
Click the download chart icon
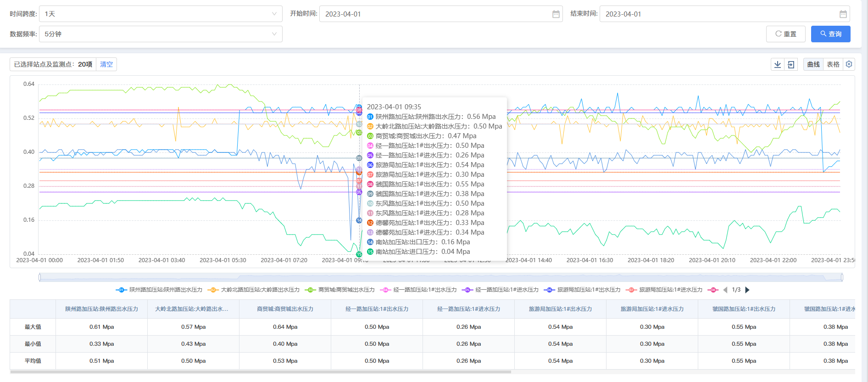click(778, 65)
